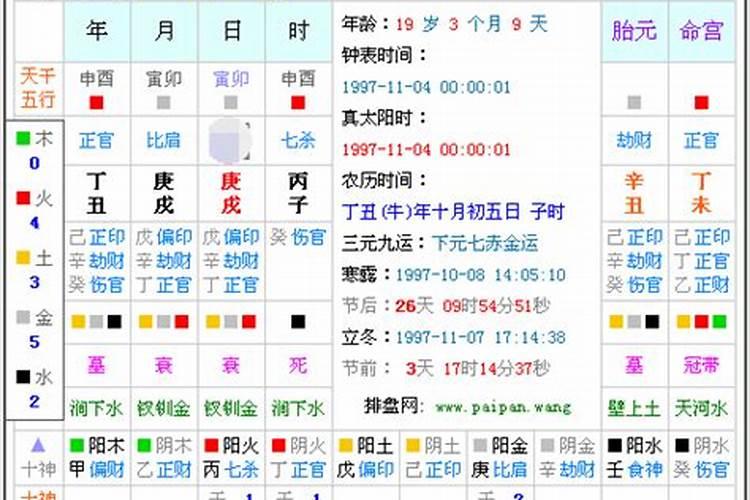
Task: Click 七杀 in the 时 column
Action: [298, 140]
